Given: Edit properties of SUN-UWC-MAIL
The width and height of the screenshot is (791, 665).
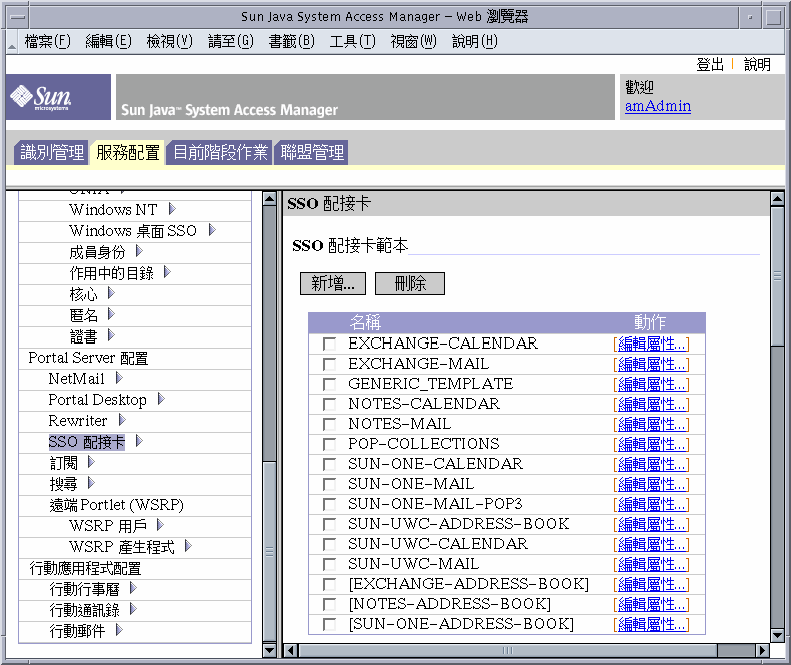Looking at the screenshot, I should coord(651,564).
